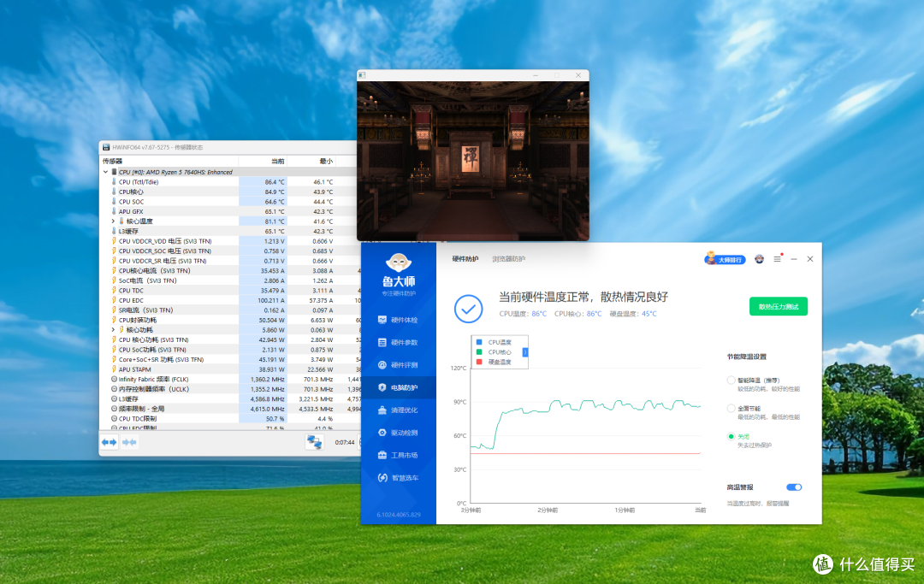The width and height of the screenshot is (924, 584).
Task: Click HWiNFO network computers icon
Action: click(314, 442)
